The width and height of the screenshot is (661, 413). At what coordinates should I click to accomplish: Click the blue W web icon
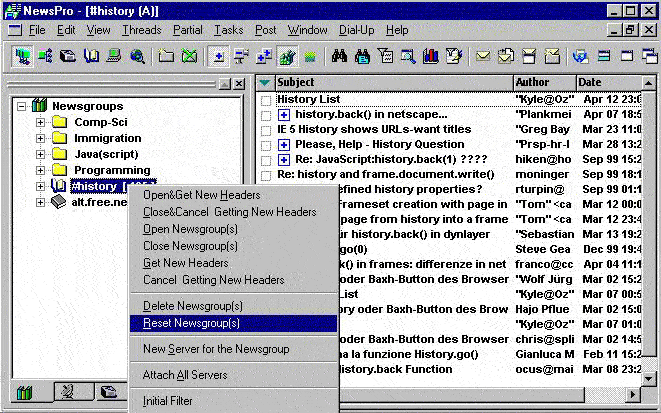coord(580,56)
